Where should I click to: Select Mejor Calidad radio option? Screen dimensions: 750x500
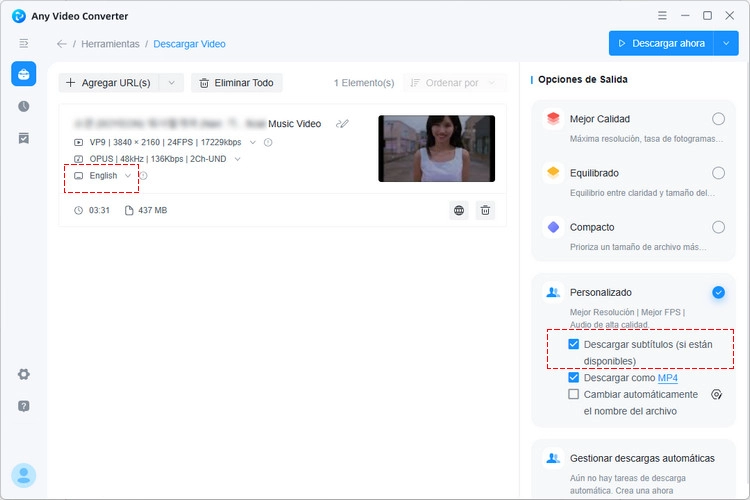(718, 119)
